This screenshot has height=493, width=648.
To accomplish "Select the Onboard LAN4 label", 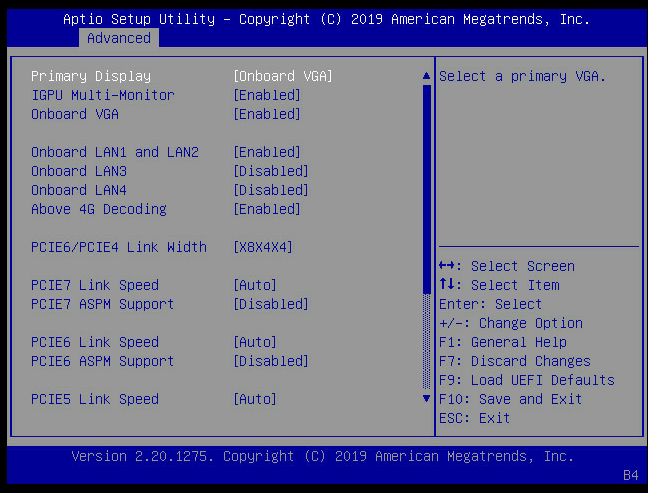I will pyautogui.click(x=79, y=190).
